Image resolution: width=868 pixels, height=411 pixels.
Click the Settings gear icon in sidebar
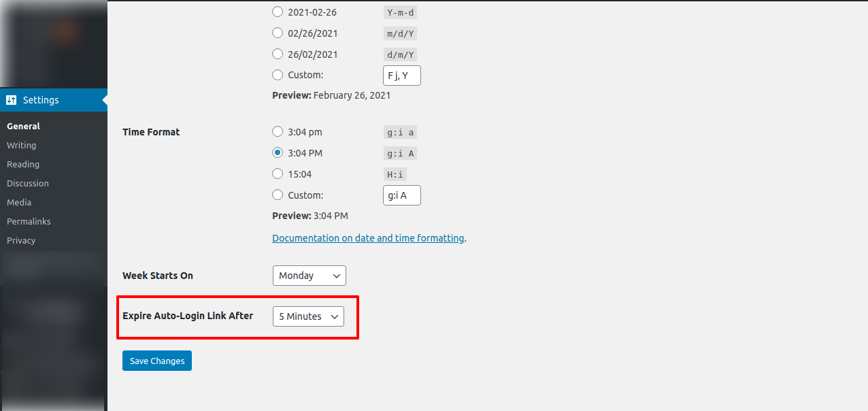(x=12, y=100)
